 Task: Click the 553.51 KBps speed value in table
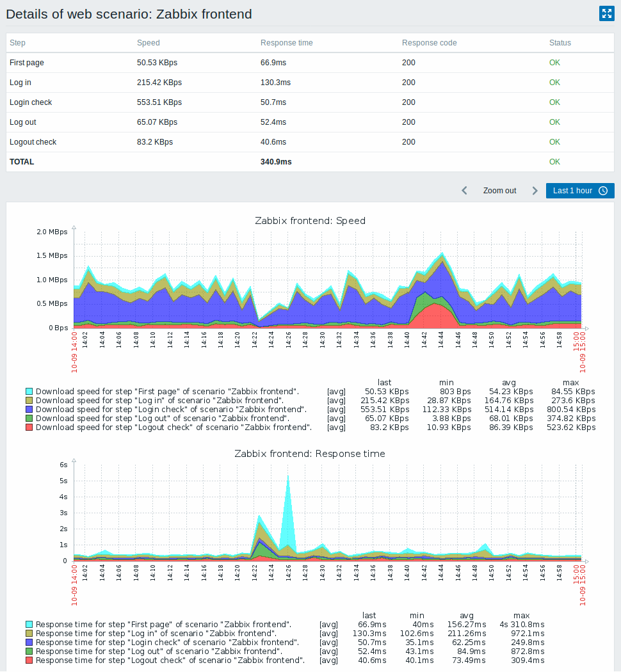coord(159,102)
